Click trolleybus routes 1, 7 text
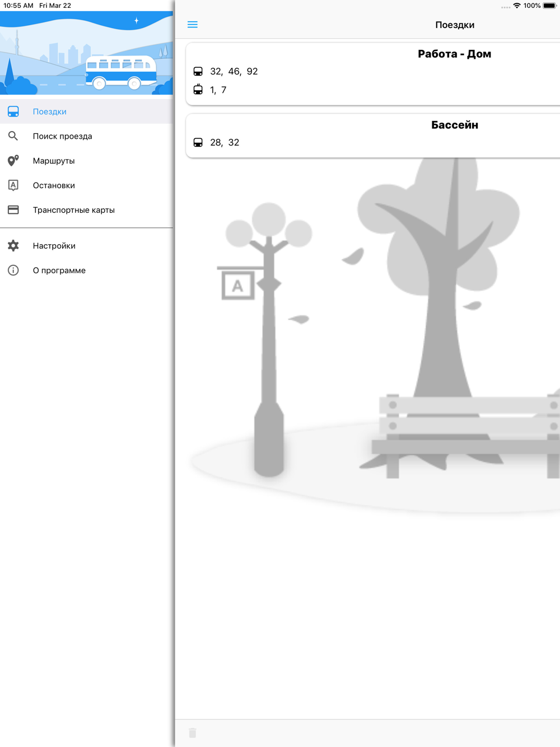Image resolution: width=560 pixels, height=747 pixels. 218,90
